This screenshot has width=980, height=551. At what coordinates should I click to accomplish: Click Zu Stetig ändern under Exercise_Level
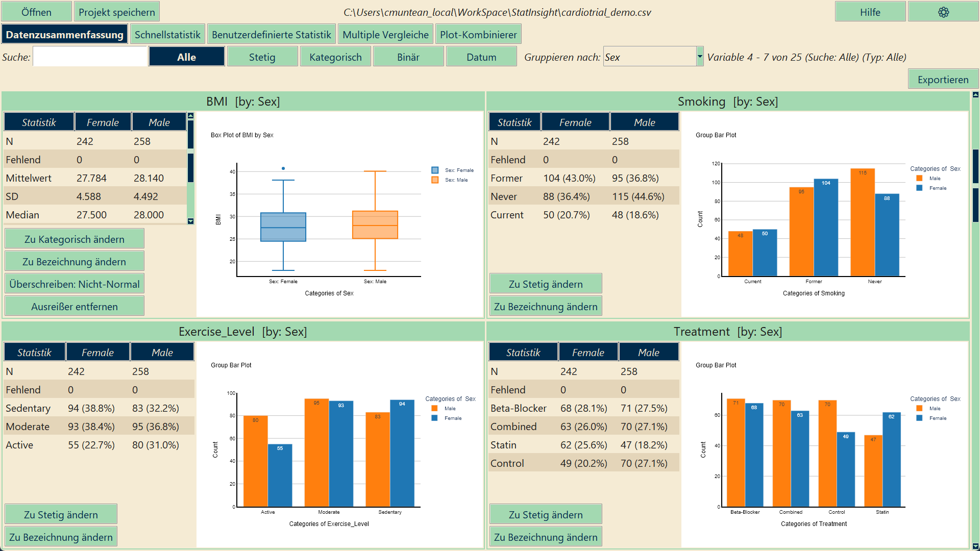pos(61,514)
